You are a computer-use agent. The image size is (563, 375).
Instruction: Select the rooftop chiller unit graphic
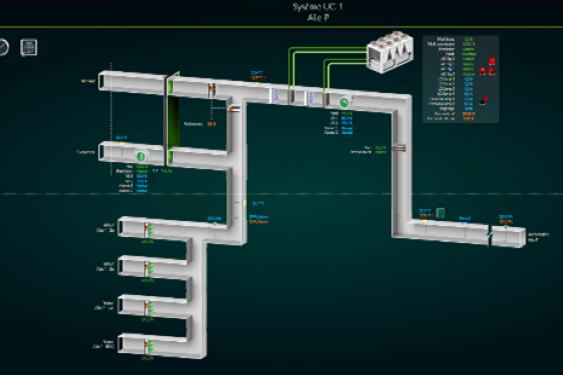(x=390, y=52)
